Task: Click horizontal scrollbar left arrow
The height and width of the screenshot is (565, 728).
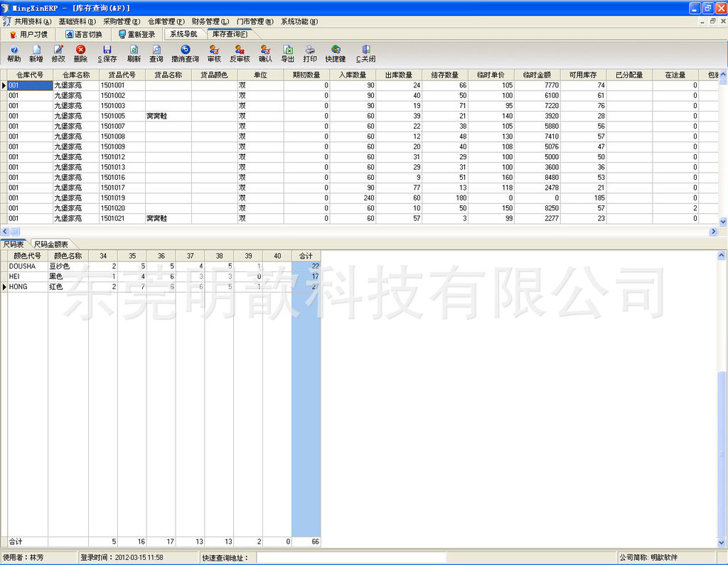Action: click(x=5, y=231)
